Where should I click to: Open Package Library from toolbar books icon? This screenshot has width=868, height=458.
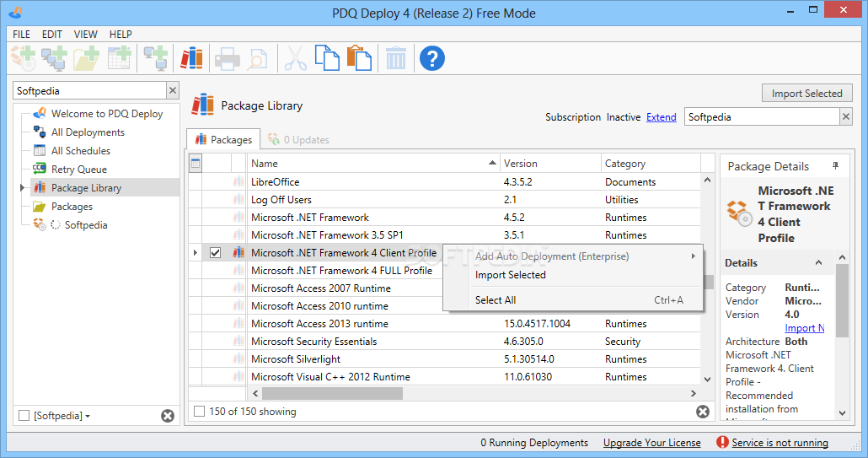pyautogui.click(x=191, y=57)
